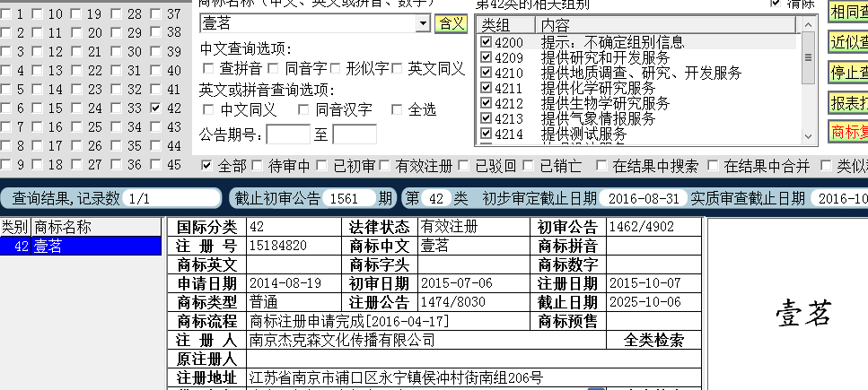Check the 待审中 status filter
Screen dimensions: 868x390
[257, 165]
